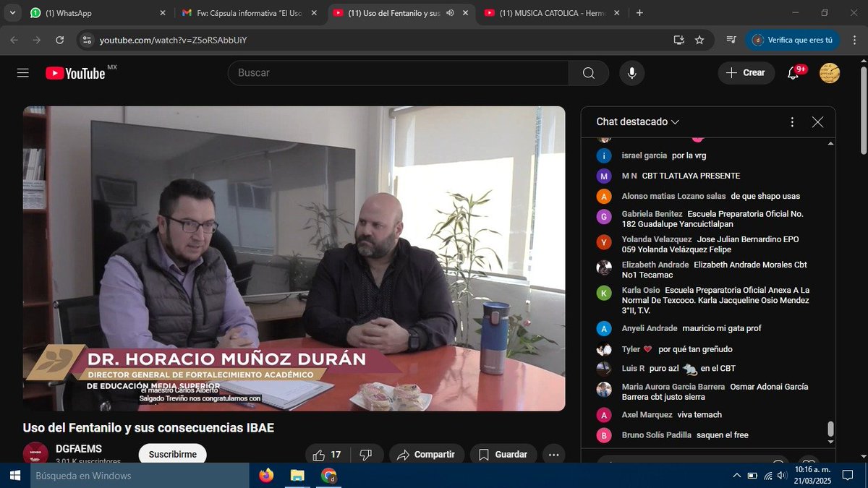Open the YouTube guide hamburger menu

click(22, 73)
